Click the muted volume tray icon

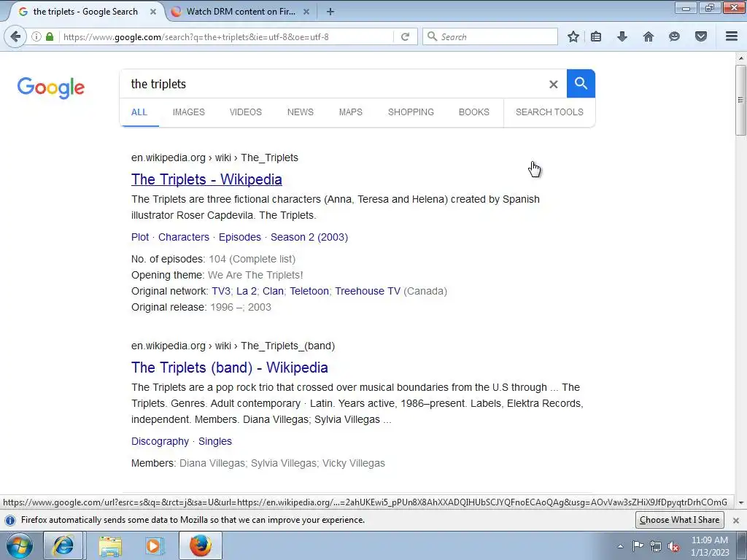pyautogui.click(x=673, y=546)
